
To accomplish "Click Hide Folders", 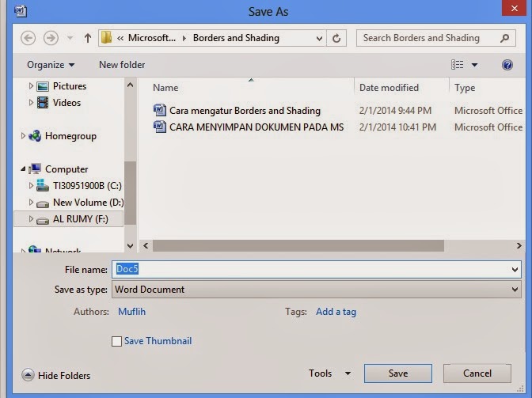I will [x=56, y=375].
